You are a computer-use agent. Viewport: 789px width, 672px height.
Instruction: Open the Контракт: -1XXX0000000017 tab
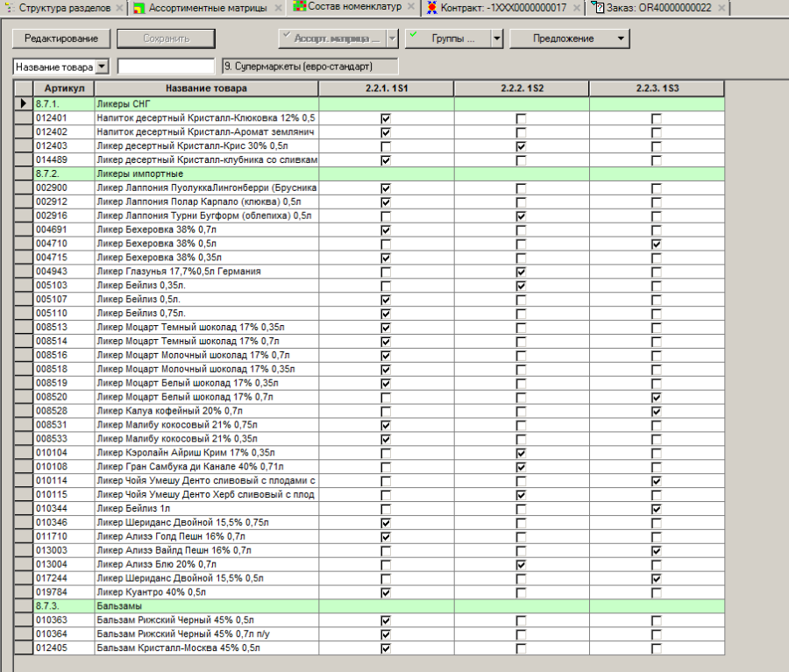coord(503,8)
